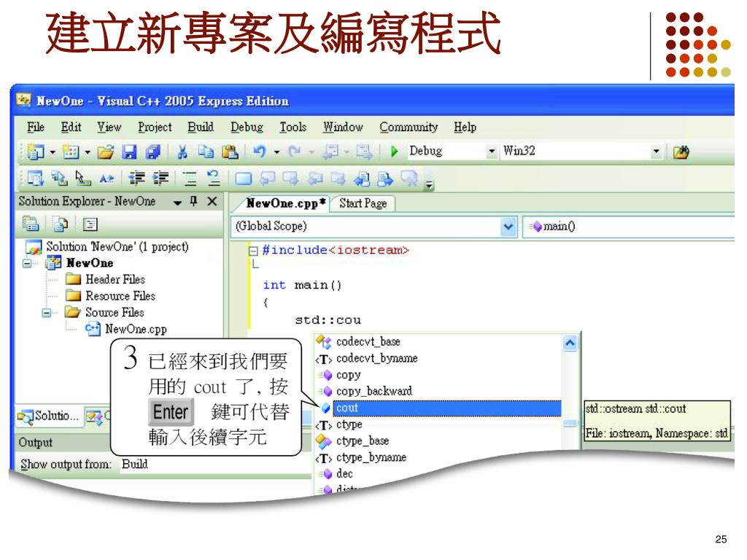The height and width of the screenshot is (560, 747).
Task: Click the View Code icon in Solution Explorer
Action: (90, 224)
